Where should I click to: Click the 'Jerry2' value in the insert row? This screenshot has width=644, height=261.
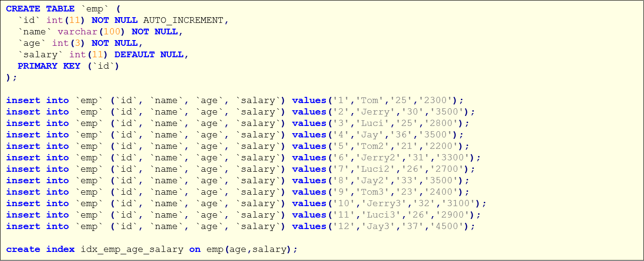[x=378, y=157]
